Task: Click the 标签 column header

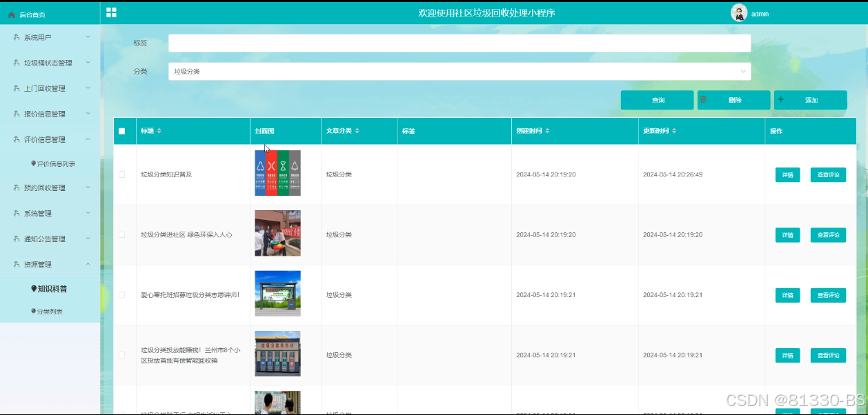Action: click(x=408, y=131)
